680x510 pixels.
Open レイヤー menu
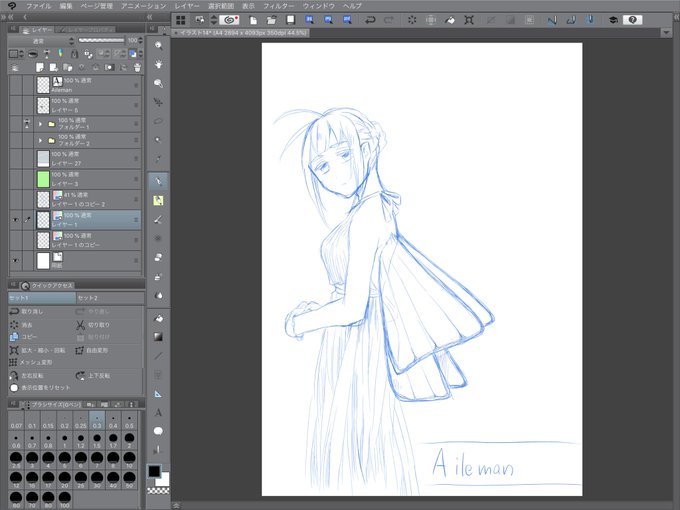click(187, 6)
